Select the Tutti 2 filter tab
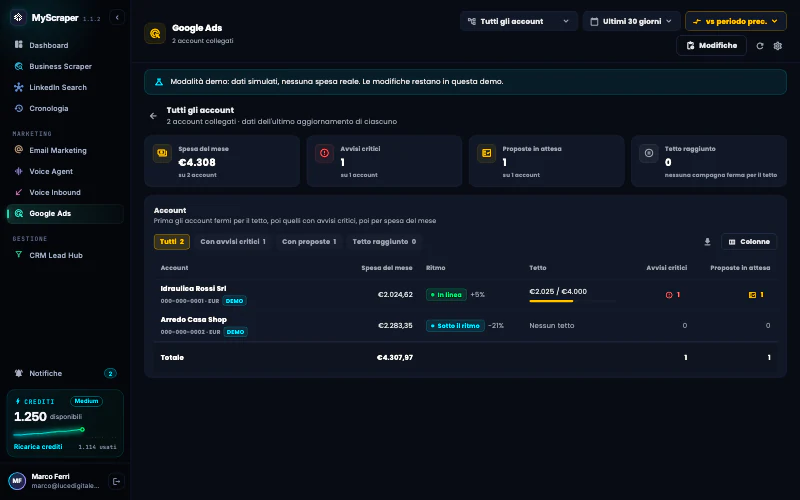800x500 pixels. [172, 242]
